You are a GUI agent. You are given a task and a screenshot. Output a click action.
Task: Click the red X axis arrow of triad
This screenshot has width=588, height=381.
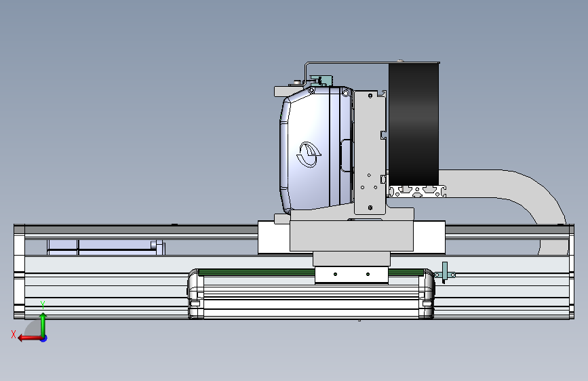(x=30, y=338)
